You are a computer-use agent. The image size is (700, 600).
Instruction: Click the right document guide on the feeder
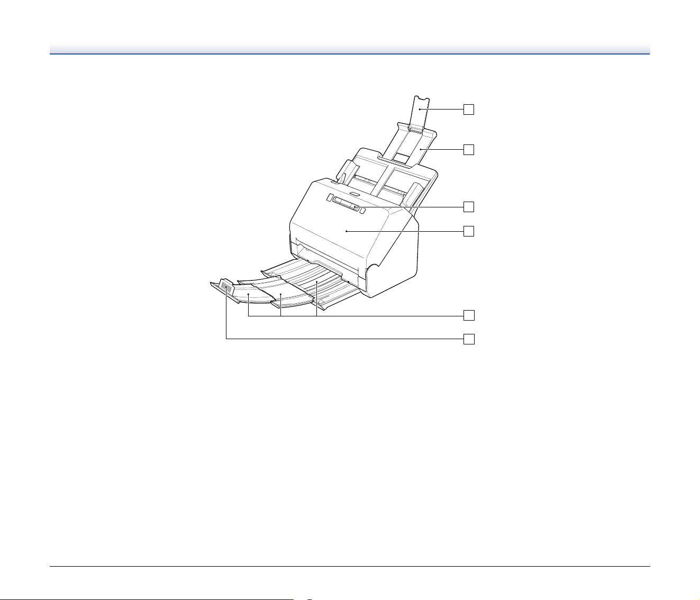click(x=413, y=195)
